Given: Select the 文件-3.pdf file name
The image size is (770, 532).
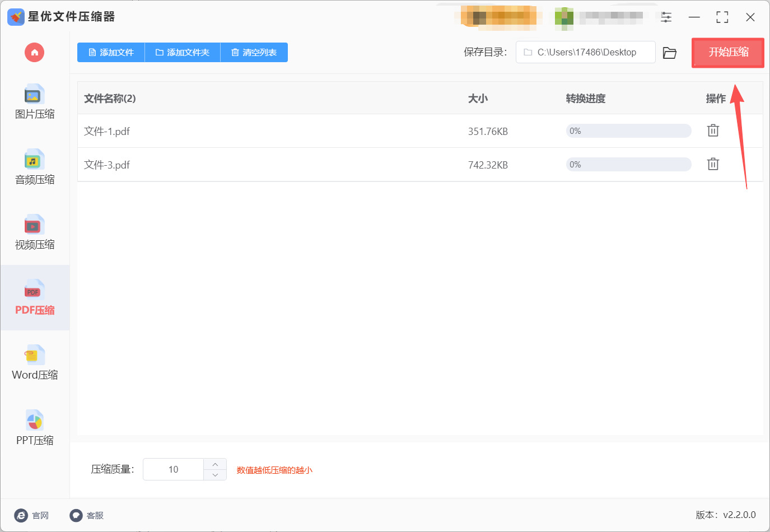Looking at the screenshot, I should tap(107, 165).
